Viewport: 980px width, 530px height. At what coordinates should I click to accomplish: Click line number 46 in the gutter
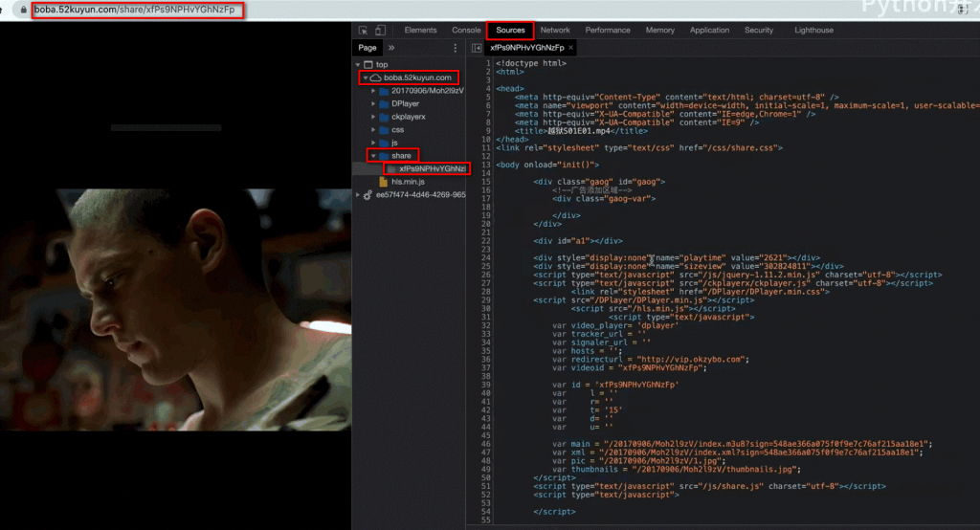click(485, 444)
